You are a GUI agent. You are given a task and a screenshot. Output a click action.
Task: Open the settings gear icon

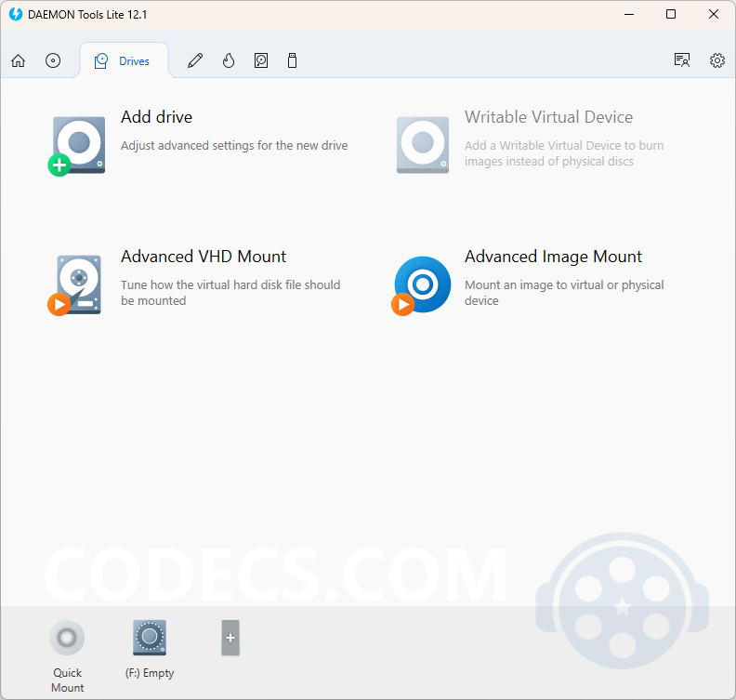click(717, 60)
